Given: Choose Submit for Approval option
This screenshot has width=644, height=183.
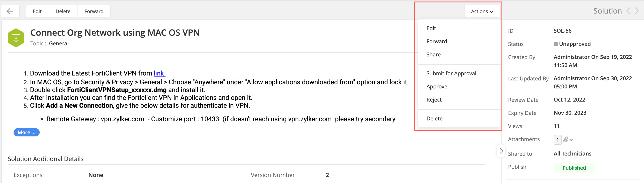Looking at the screenshot, I should [x=451, y=73].
